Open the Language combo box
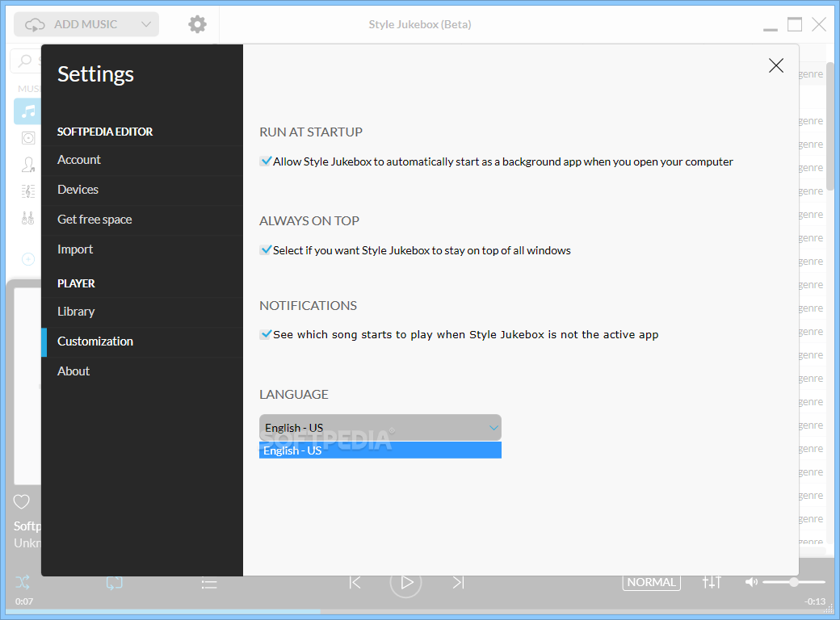840x620 pixels. pos(380,427)
